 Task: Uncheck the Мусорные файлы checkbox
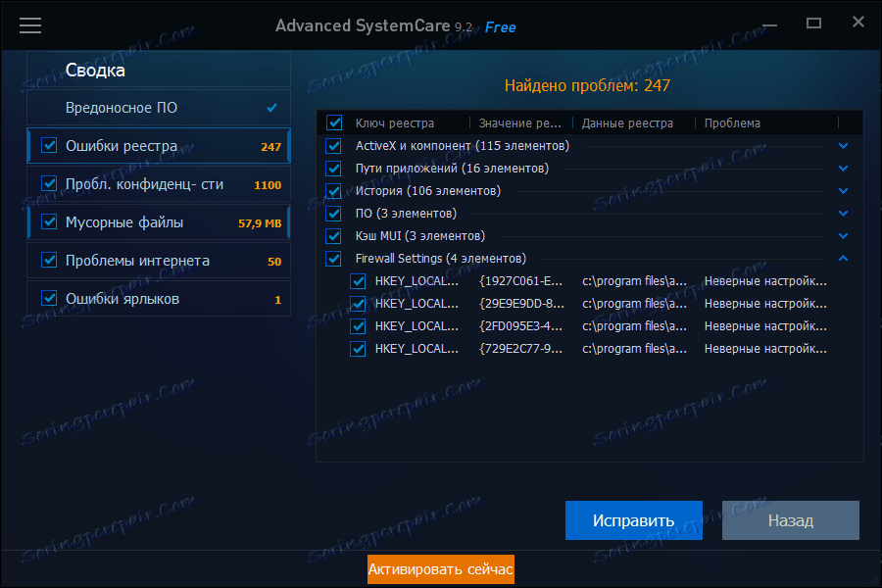[50, 222]
